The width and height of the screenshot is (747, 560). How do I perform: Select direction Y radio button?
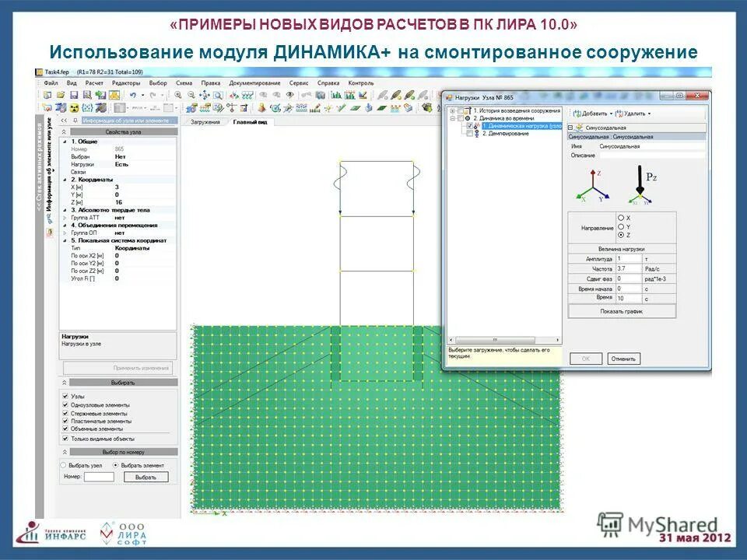point(621,226)
